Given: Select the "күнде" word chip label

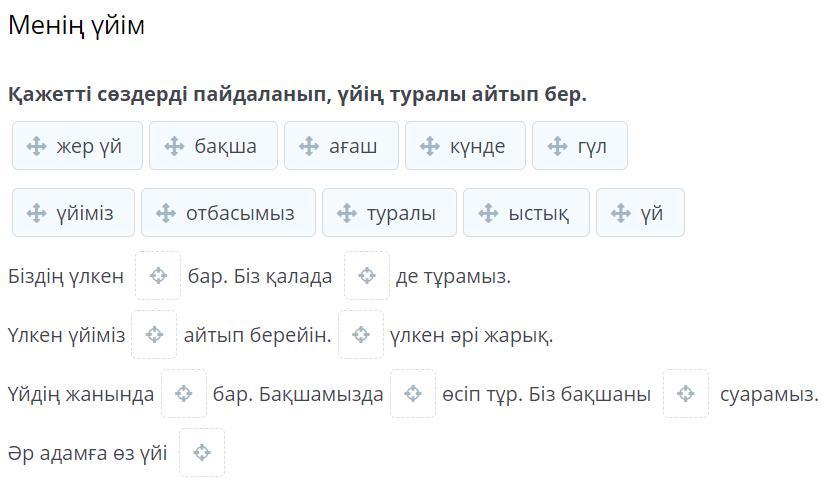Looking at the screenshot, I should (477, 146).
